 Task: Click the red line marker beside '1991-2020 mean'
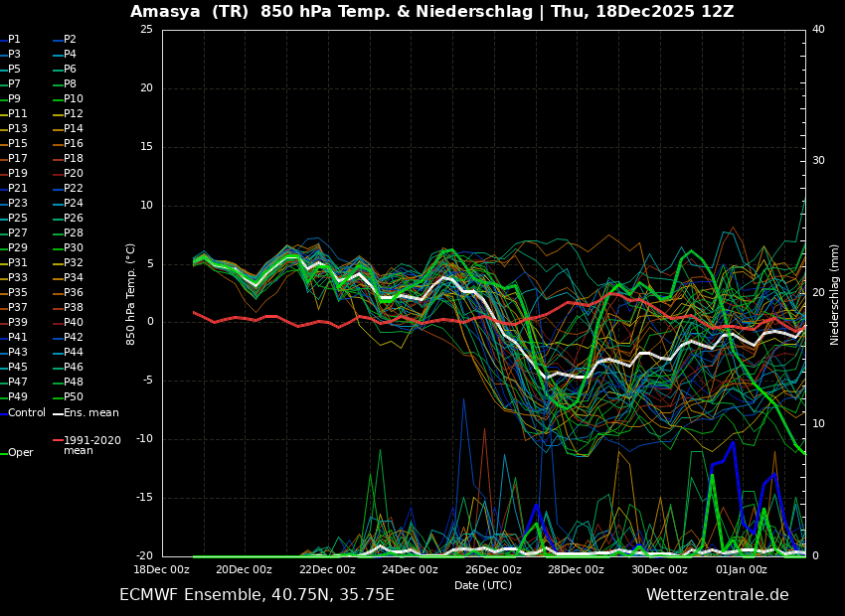click(58, 440)
